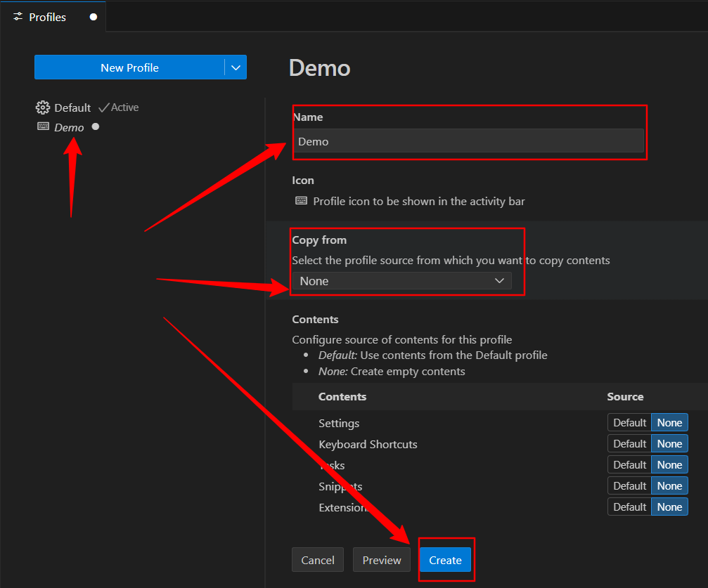Set Keyboard Shortcuts source to Default
The width and height of the screenshot is (708, 588).
click(x=629, y=443)
